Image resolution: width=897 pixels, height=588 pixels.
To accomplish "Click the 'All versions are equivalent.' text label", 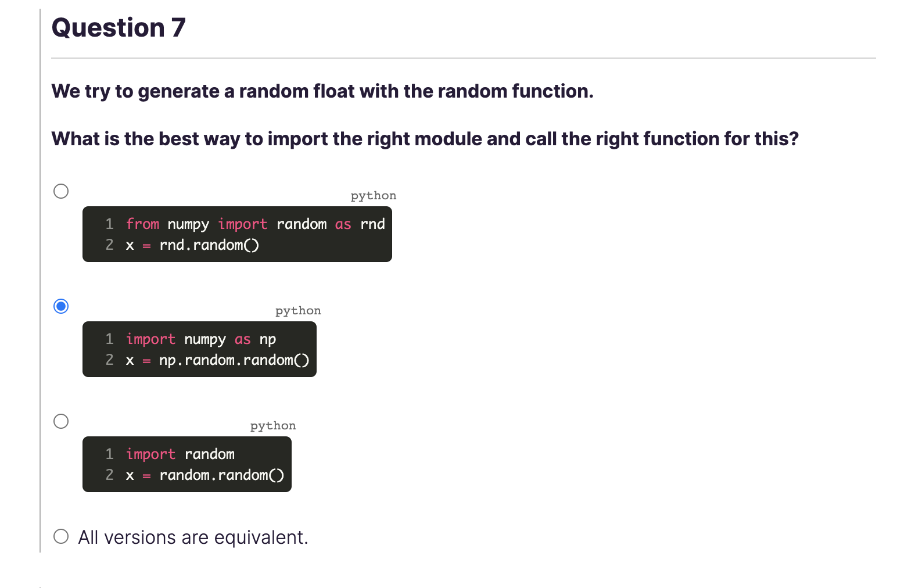I will 193,536.
